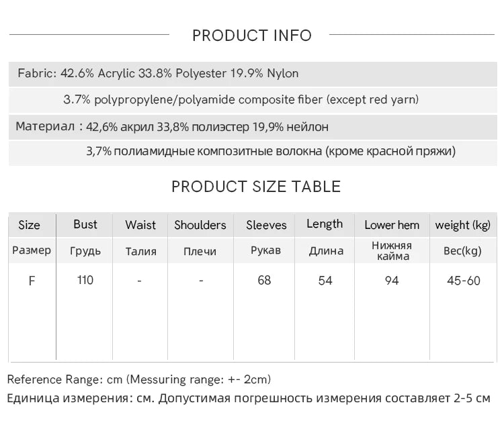Click the weight (kg) column header
The height and width of the screenshot is (423, 504).
463,225
